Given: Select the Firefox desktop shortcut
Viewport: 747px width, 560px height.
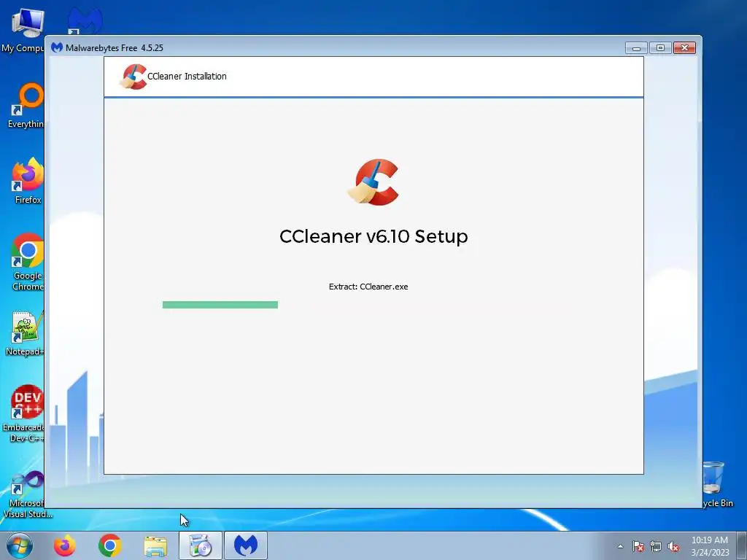Looking at the screenshot, I should click(x=28, y=181).
